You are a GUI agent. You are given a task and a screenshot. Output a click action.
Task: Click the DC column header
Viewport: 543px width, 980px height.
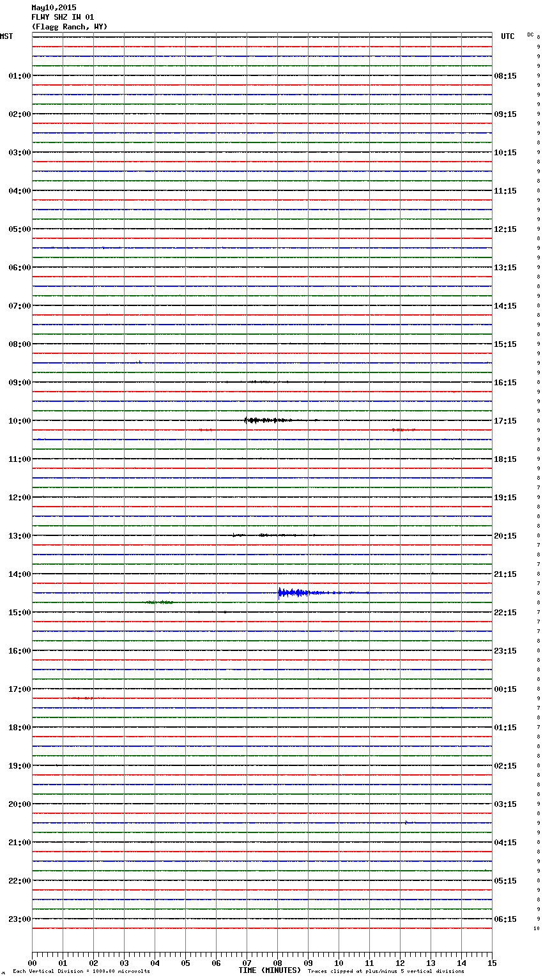click(x=530, y=34)
